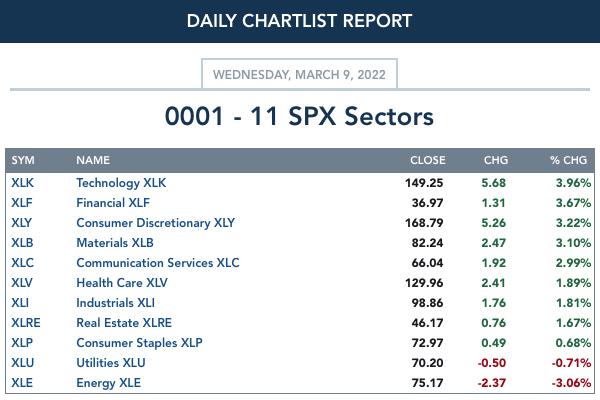Open Industrials XLI link
The image size is (600, 400).
pyautogui.click(x=116, y=303)
